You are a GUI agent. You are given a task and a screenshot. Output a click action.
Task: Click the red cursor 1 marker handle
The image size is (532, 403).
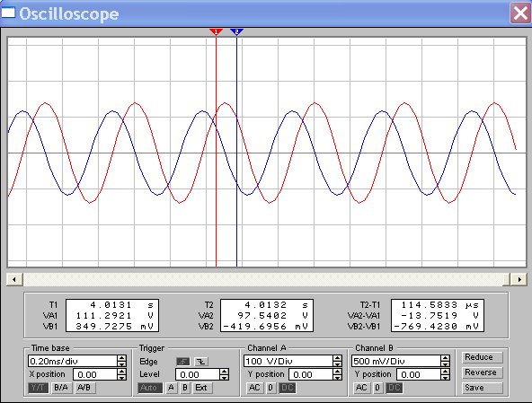coord(216,31)
